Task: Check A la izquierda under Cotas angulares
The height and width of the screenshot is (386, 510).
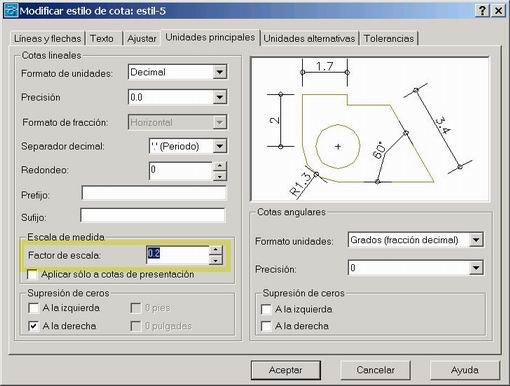Action: click(x=266, y=309)
